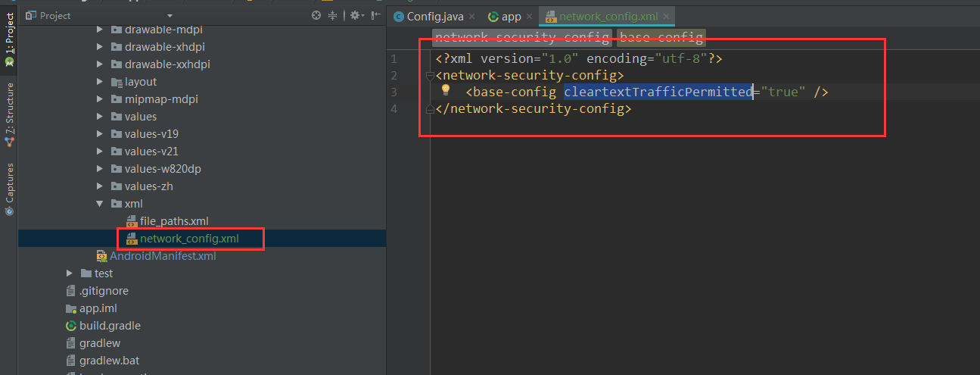
Task: Open the Project view type dropdown
Action: 170,15
